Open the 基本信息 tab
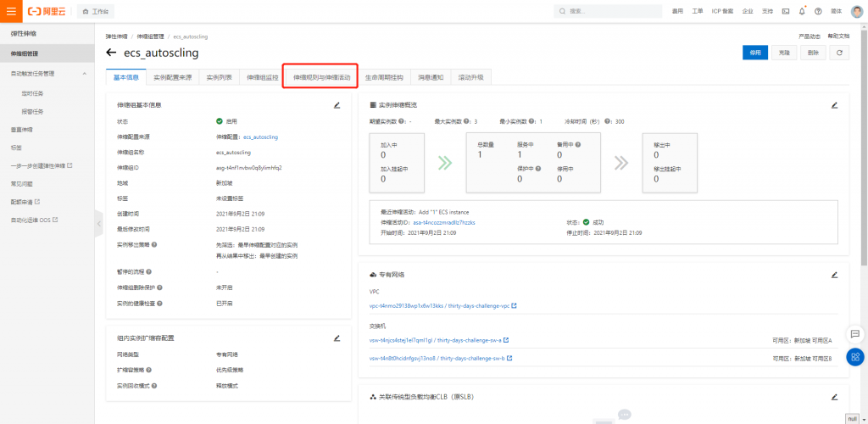The width and height of the screenshot is (868, 424). point(125,78)
